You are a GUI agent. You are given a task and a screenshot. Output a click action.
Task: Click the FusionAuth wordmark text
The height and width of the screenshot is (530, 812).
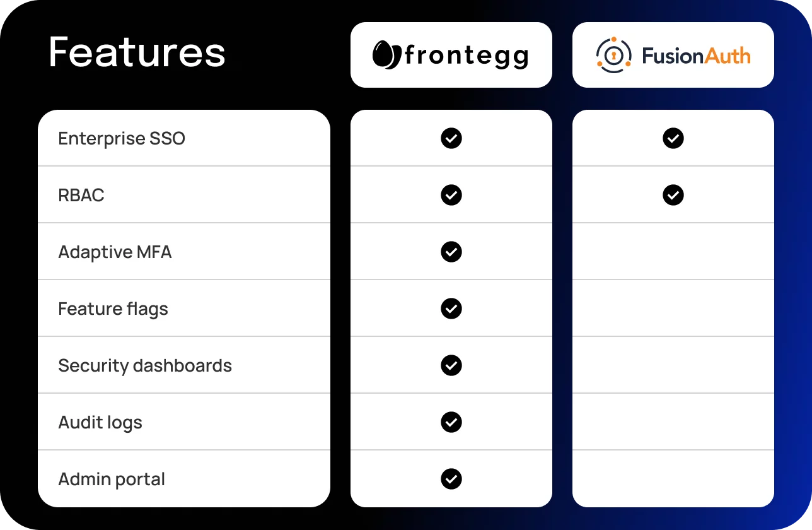coord(696,56)
